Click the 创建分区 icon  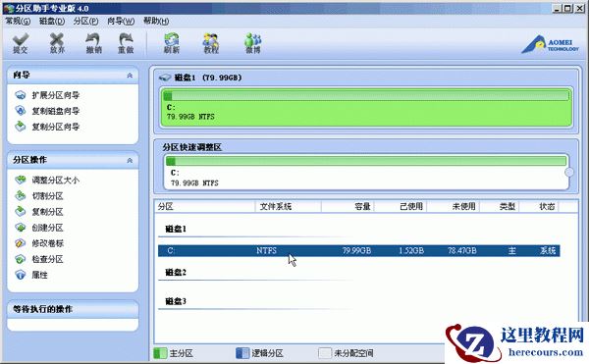click(21, 227)
